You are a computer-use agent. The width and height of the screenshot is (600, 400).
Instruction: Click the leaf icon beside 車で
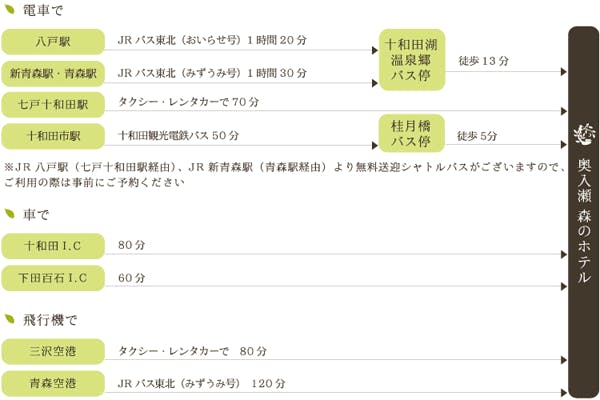click(x=10, y=214)
